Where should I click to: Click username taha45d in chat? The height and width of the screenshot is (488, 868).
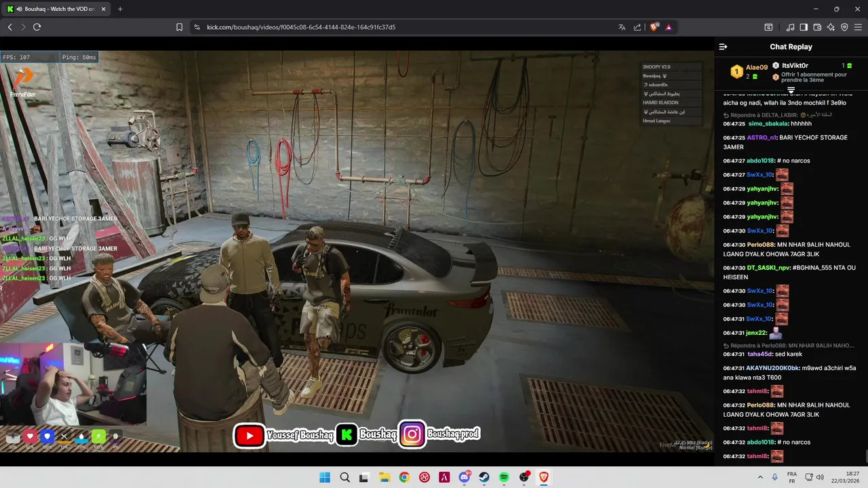[x=759, y=354]
